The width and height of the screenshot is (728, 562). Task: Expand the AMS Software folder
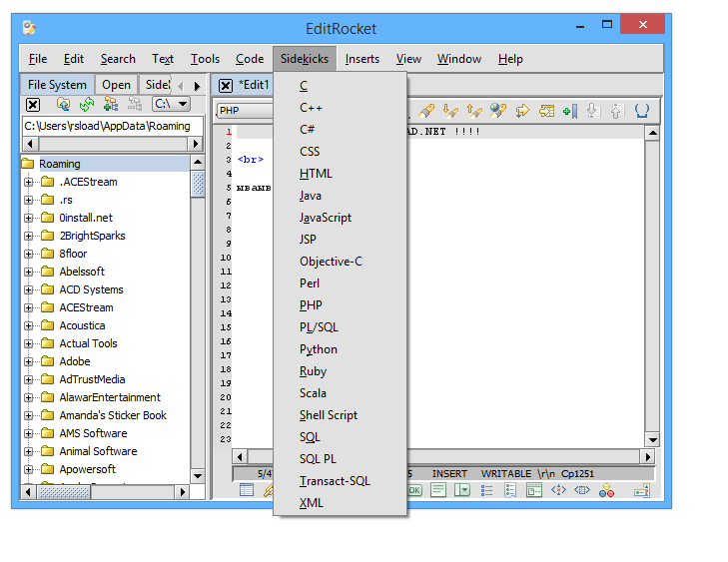[x=29, y=434]
